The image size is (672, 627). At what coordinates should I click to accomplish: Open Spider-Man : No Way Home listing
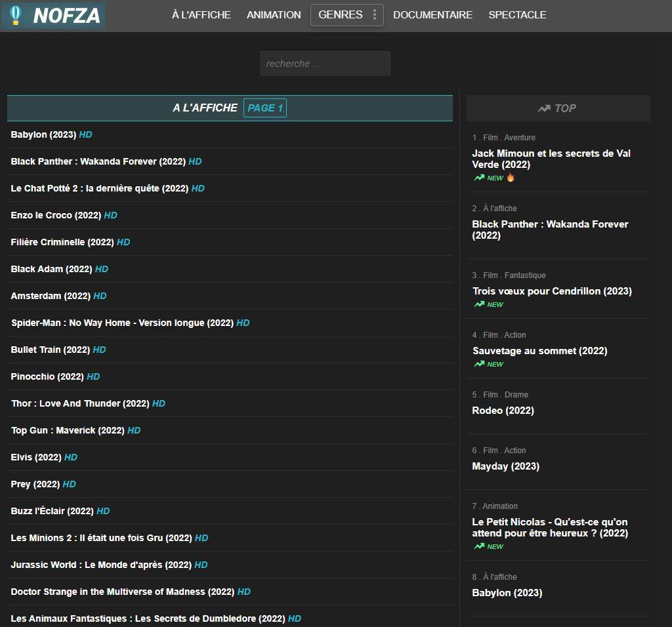[122, 323]
